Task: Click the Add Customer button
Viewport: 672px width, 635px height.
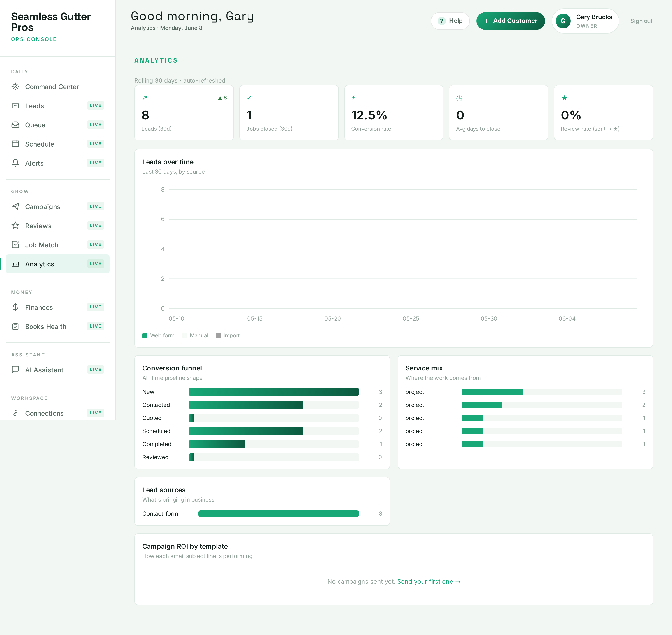Action: 511,21
